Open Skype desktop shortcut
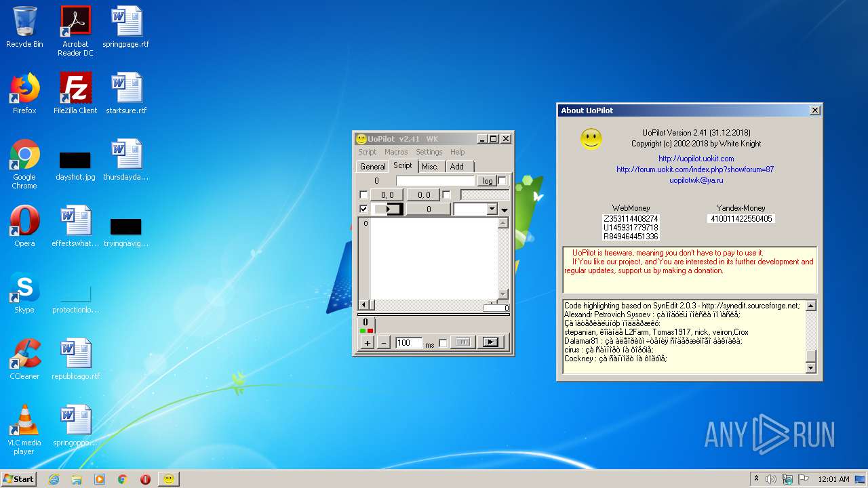This screenshot has width=868, height=488. point(24,293)
